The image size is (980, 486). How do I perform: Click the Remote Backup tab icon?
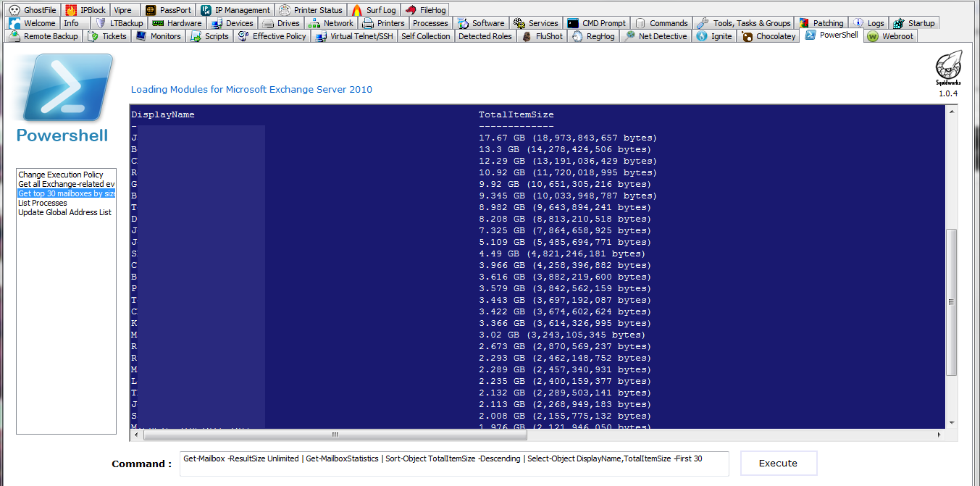tap(14, 36)
